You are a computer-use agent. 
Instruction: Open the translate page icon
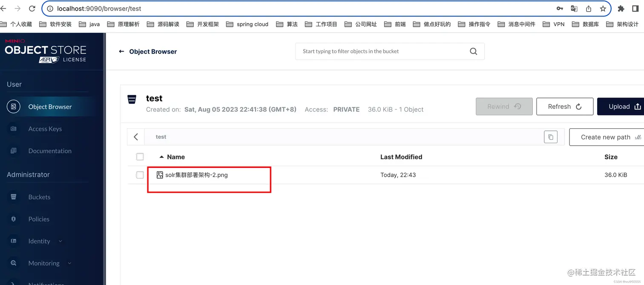click(x=574, y=9)
